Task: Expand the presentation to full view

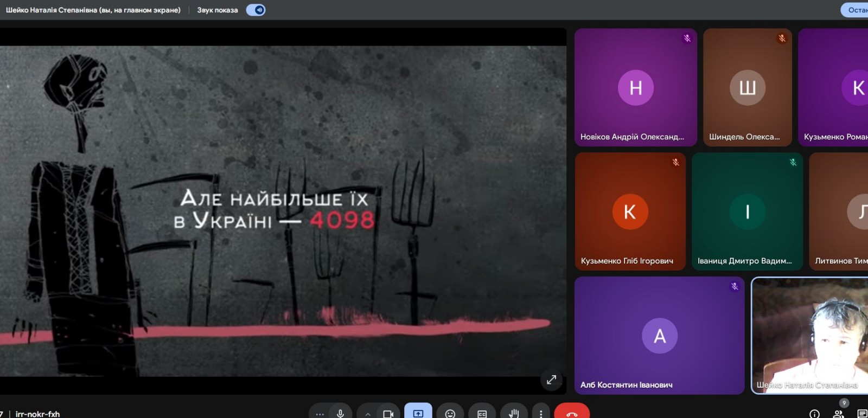Action: [x=551, y=380]
